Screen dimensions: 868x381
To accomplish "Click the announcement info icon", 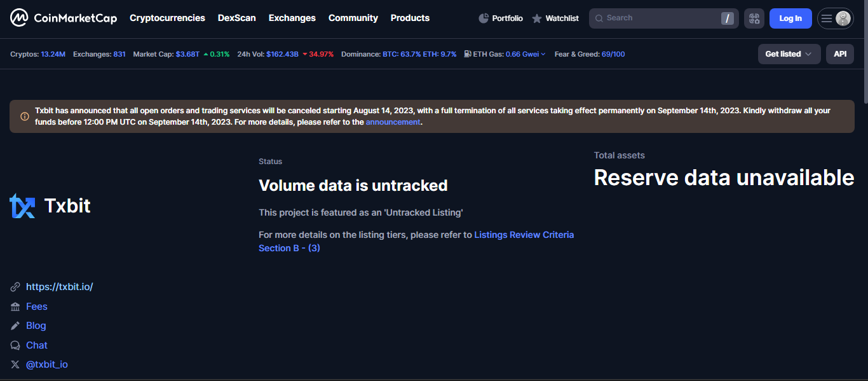I will point(25,116).
